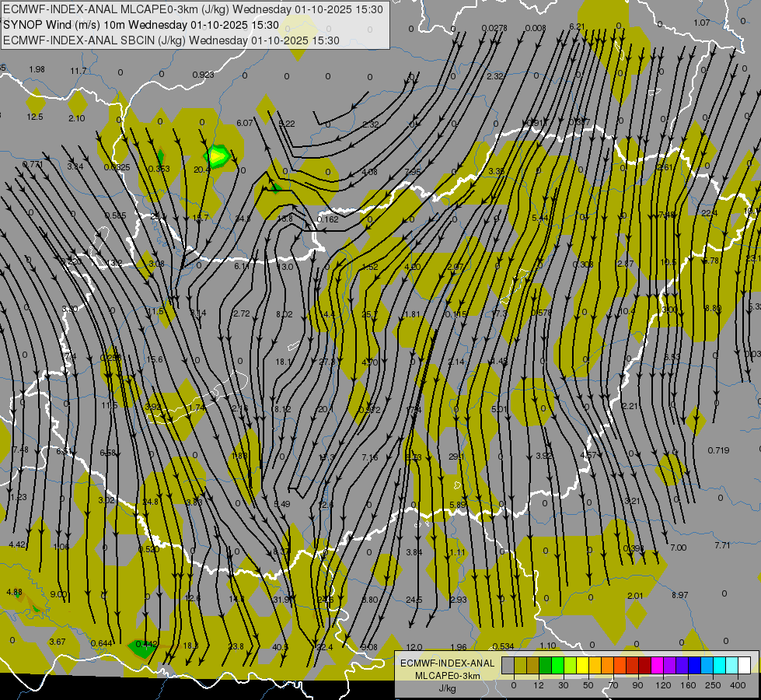Select the pure blue legend swatch
This screenshot has width=761, height=700.
click(694, 665)
